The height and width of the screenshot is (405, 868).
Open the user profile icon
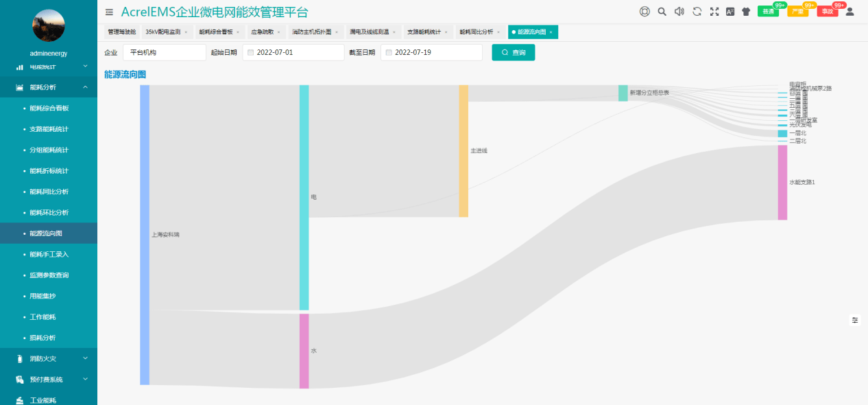click(849, 12)
